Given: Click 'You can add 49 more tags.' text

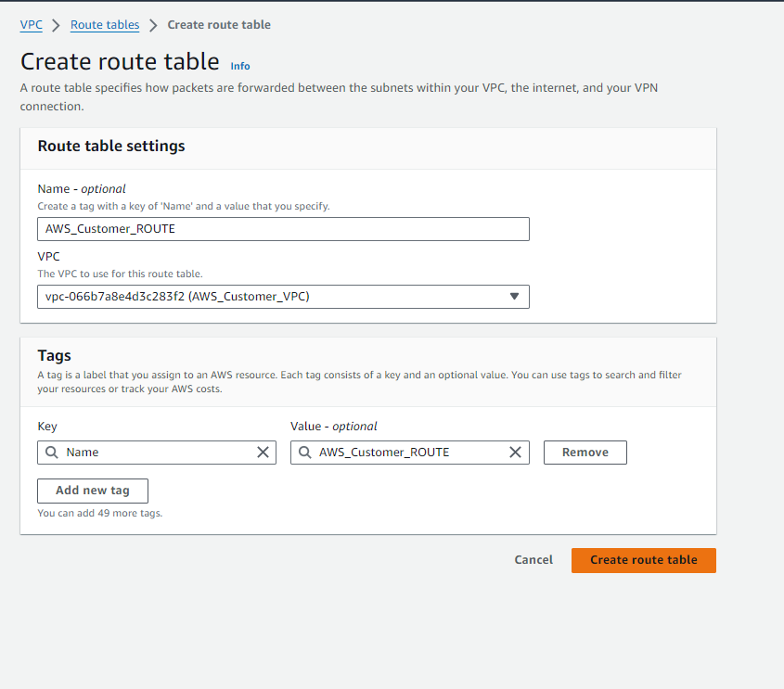Looking at the screenshot, I should (x=100, y=513).
